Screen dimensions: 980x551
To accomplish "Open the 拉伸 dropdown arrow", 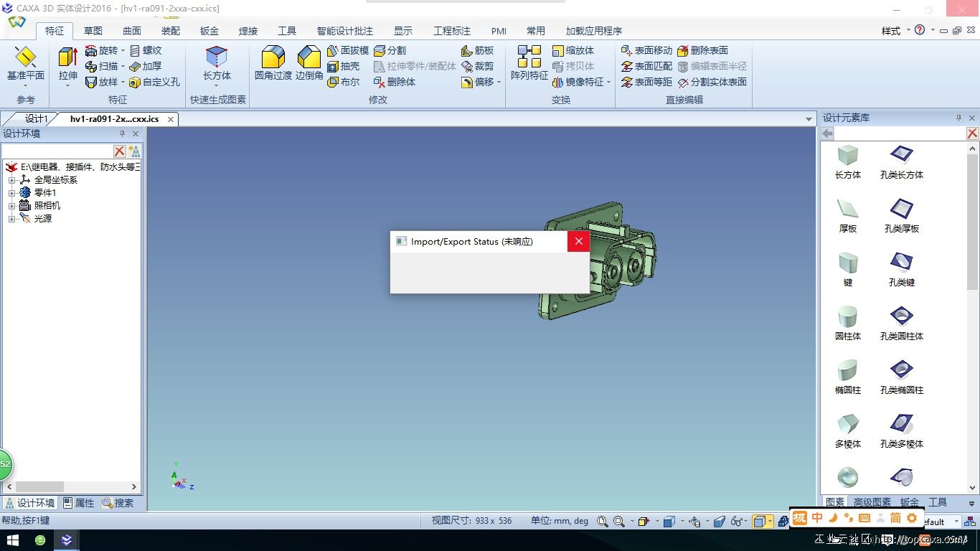I will tap(68, 86).
